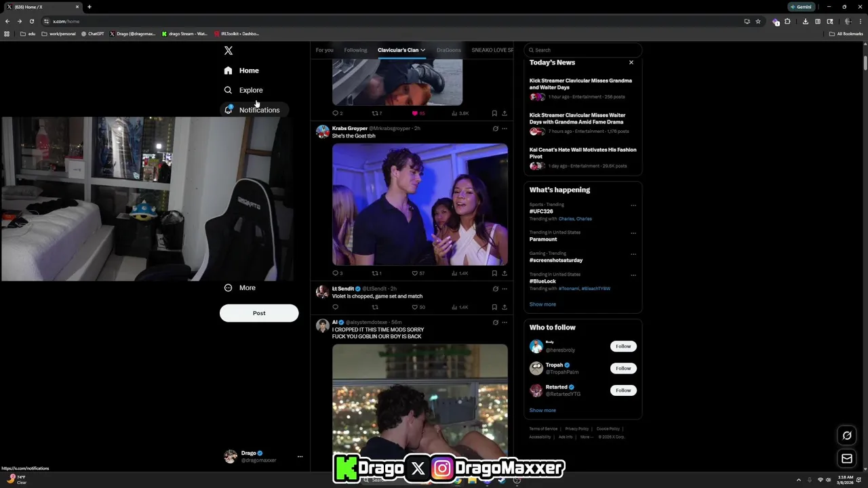This screenshot has height=488, width=868.
Task: Open more options for Paramount trend
Action: [x=633, y=233]
